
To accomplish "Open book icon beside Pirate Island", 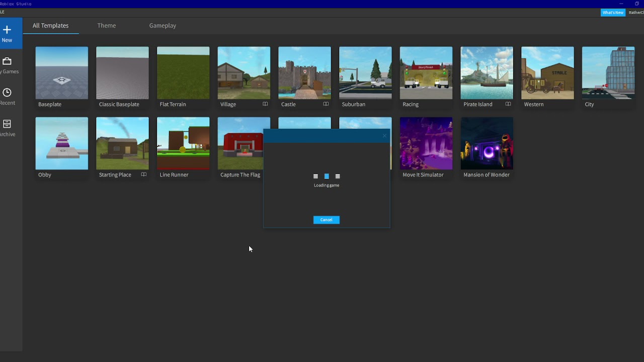I will click(x=508, y=104).
